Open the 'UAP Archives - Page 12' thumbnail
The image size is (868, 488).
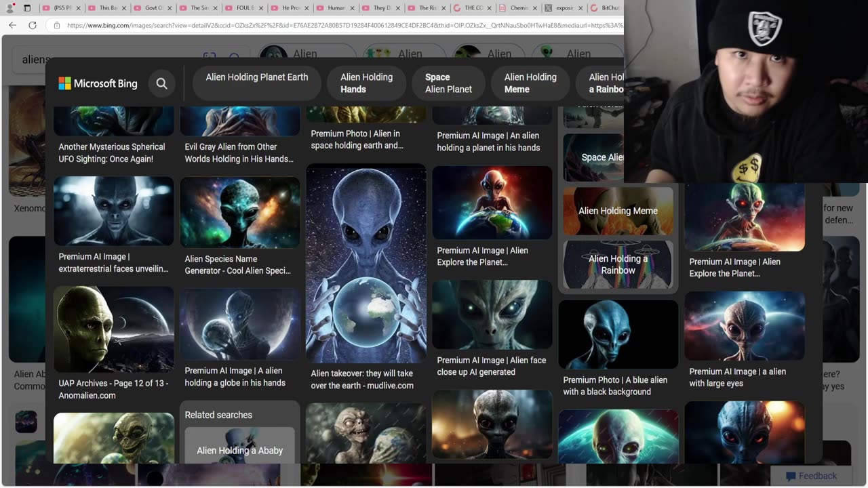(114, 329)
